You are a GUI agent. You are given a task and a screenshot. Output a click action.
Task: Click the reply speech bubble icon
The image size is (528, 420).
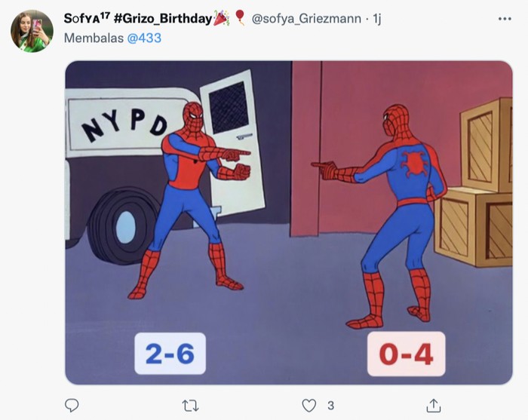coord(72,406)
